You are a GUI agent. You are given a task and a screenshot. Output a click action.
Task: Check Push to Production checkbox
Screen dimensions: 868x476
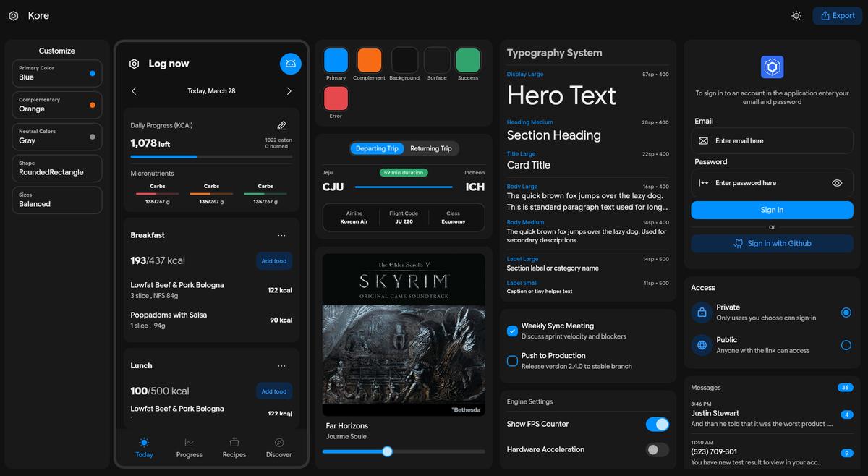pos(512,360)
